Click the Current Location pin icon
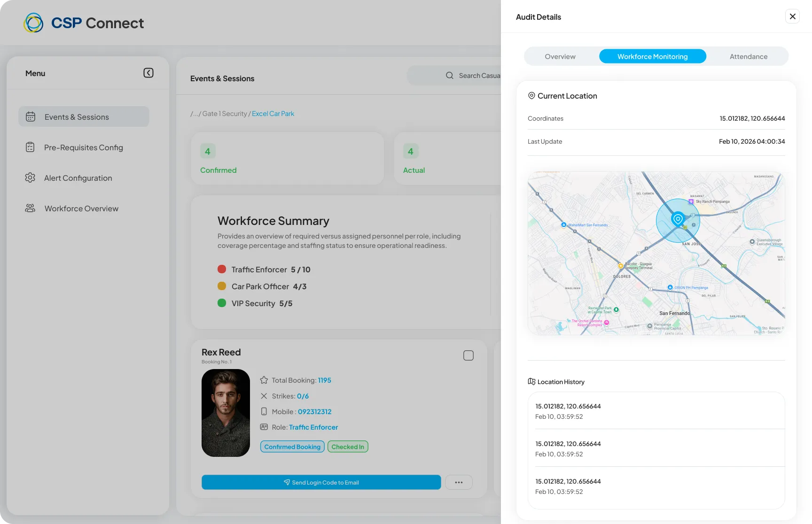812x524 pixels. (531, 95)
